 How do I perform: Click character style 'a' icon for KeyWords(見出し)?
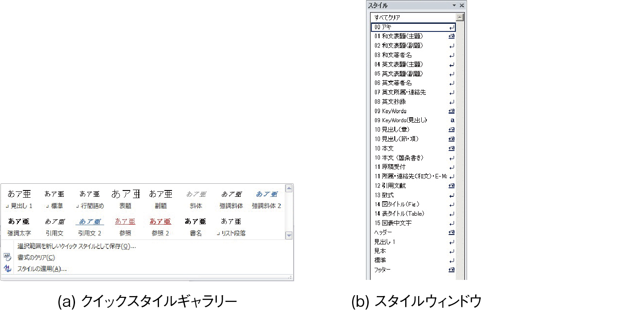pyautogui.click(x=452, y=120)
